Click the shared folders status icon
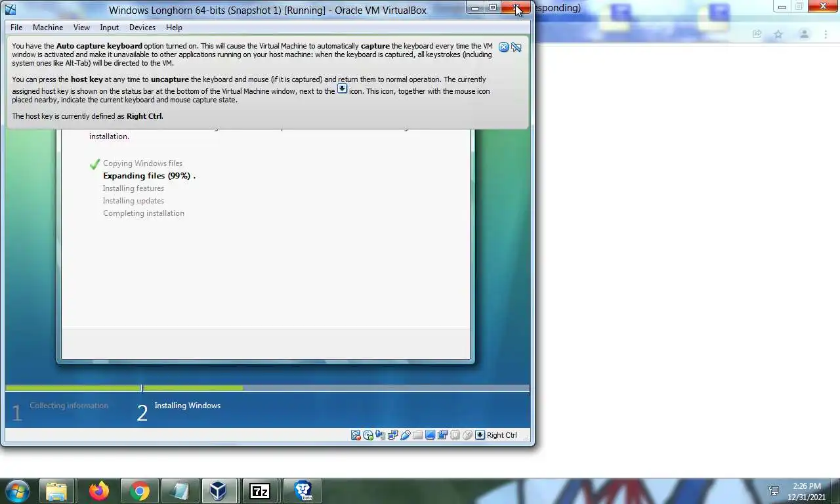840x504 pixels. pos(417,435)
